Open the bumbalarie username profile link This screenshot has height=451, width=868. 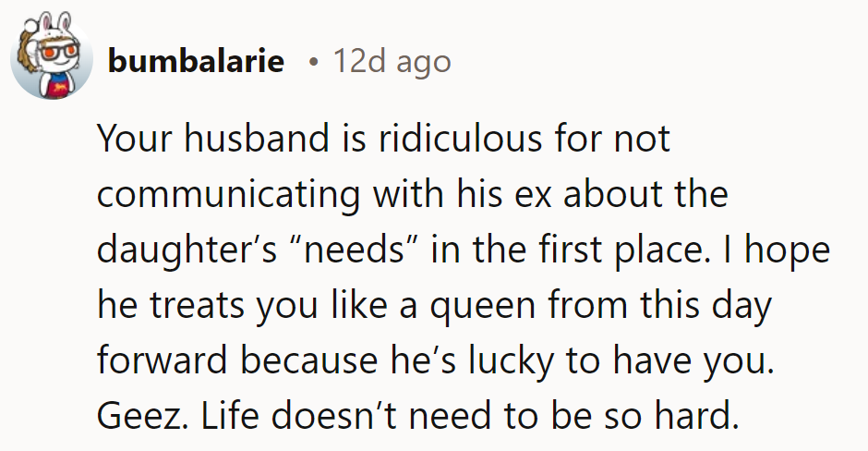(195, 62)
